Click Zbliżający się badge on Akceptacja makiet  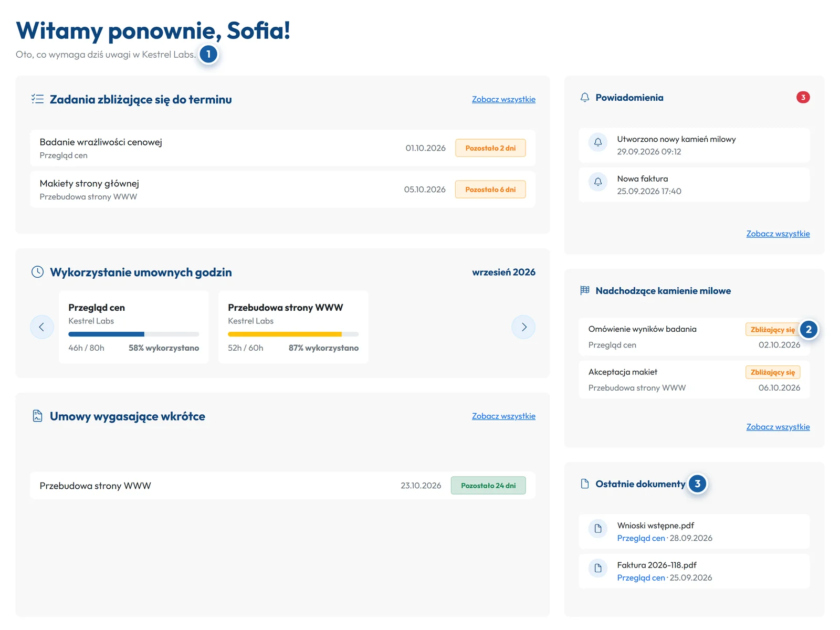pos(773,372)
